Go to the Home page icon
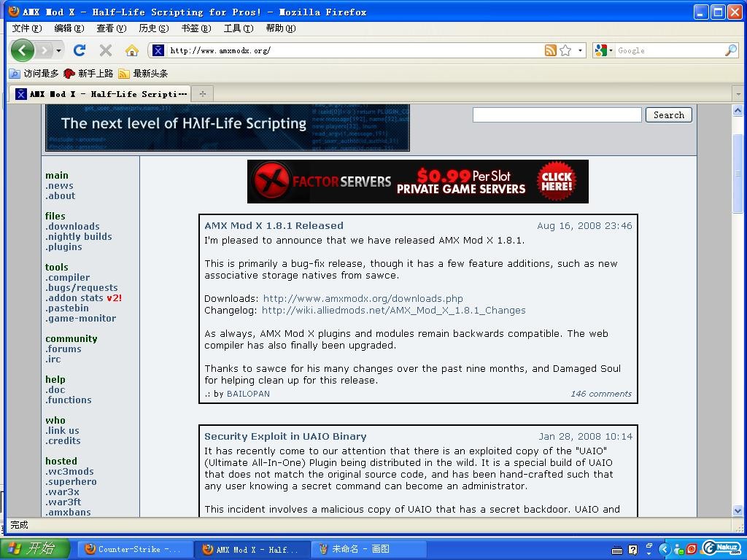This screenshot has height=560, width=747. click(x=131, y=50)
